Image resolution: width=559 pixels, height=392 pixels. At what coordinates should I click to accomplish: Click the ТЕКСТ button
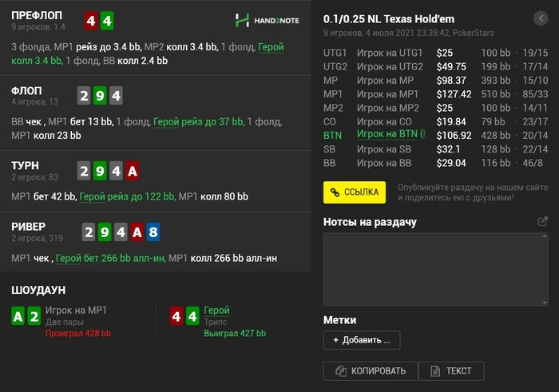(x=451, y=371)
